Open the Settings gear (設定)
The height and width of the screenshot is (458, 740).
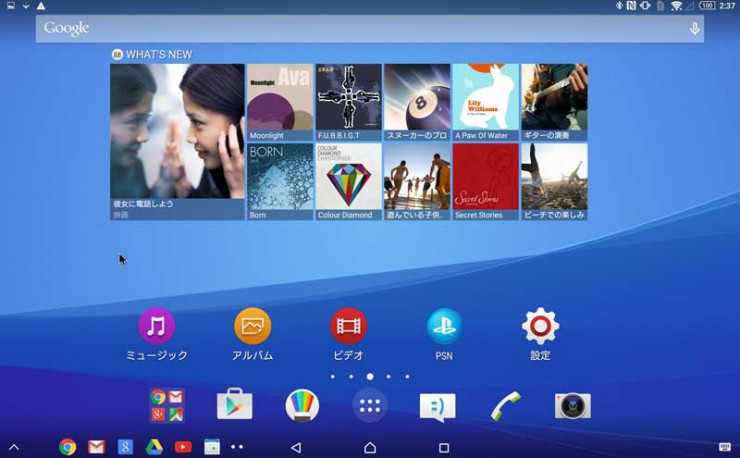tap(540, 326)
